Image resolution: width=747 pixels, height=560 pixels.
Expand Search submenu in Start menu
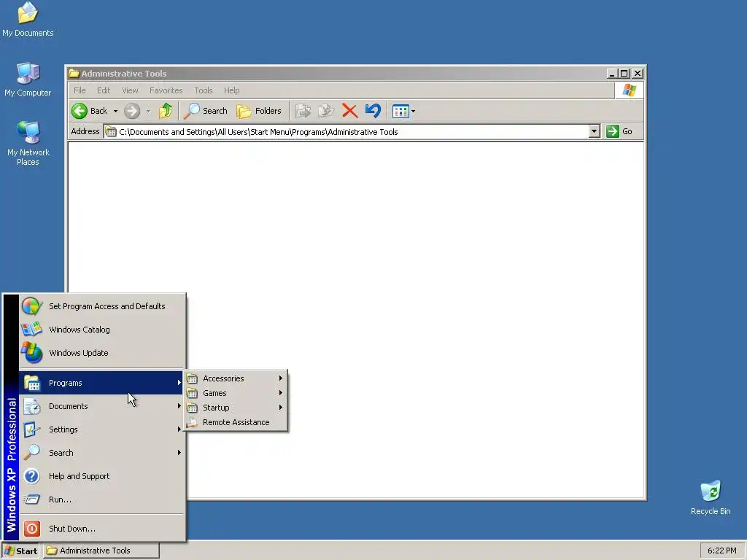pos(102,453)
